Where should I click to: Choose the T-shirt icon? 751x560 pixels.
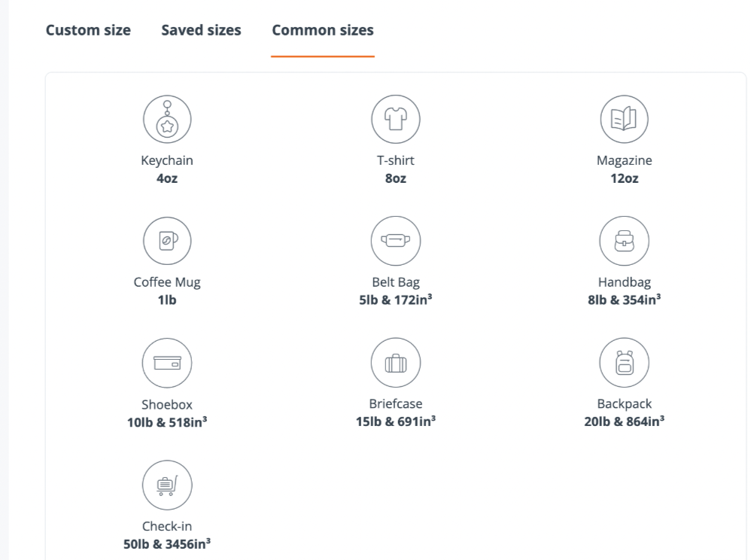click(395, 120)
